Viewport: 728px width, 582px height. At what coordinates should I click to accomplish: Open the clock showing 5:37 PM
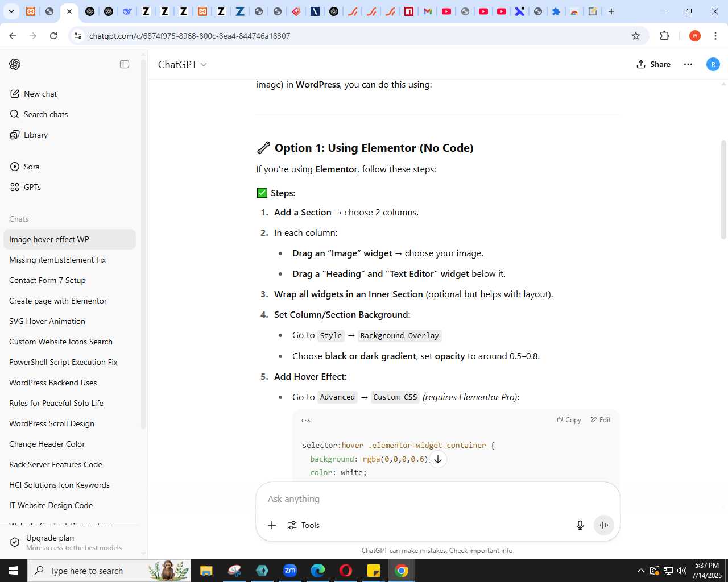coord(707,571)
